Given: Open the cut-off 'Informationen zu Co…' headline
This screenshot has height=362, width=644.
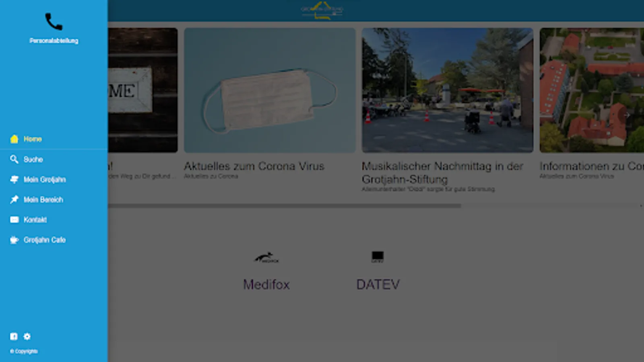Looking at the screenshot, I should (592, 166).
